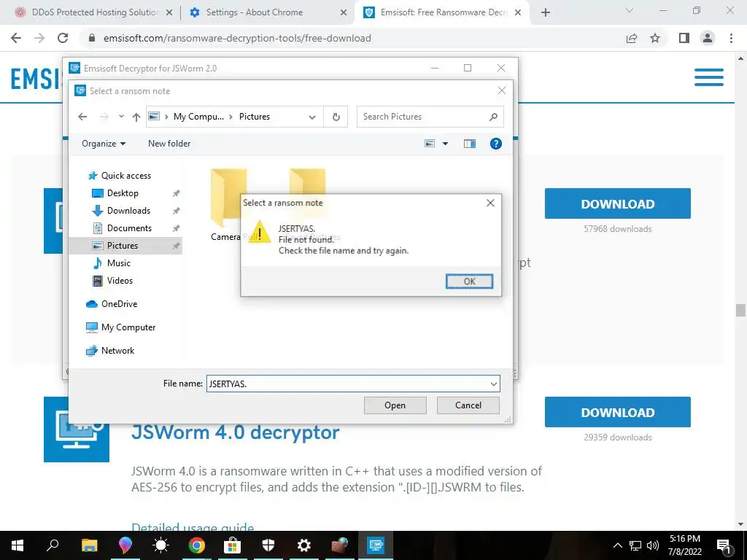Click the search magnifier in Search Pictures
This screenshot has height=560, width=747.
coord(493,117)
